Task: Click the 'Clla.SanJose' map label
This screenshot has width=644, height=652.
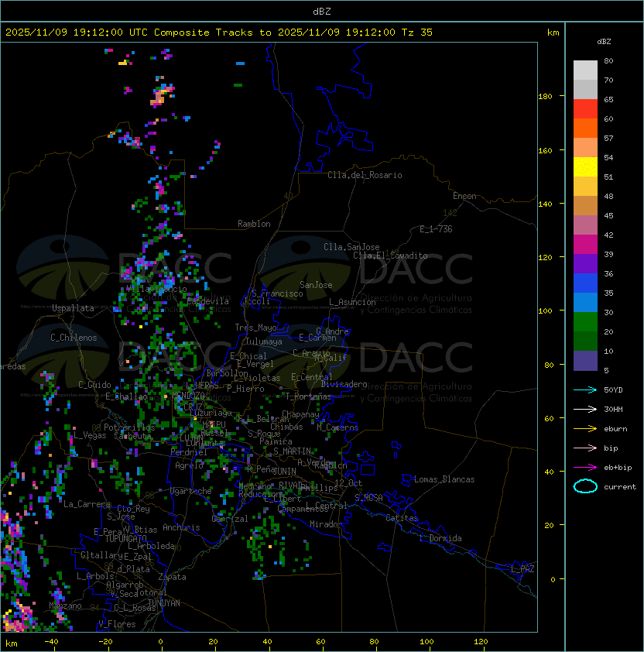Action: pyautogui.click(x=351, y=247)
